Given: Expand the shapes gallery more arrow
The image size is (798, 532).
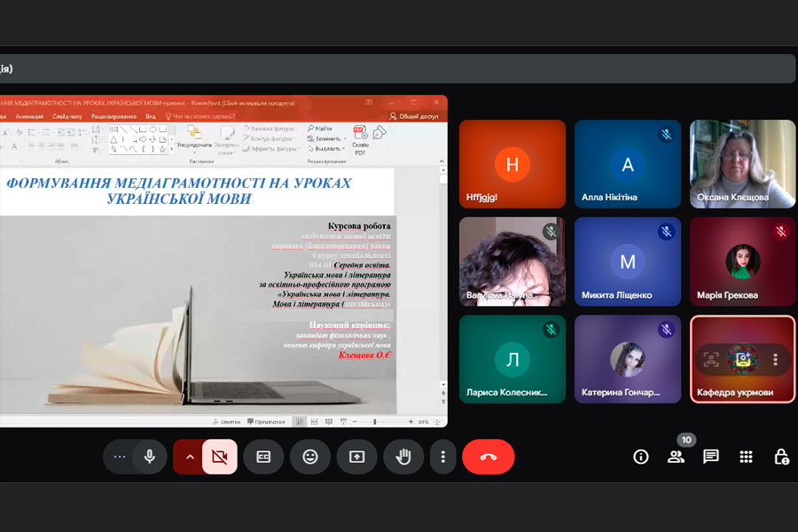Looking at the screenshot, I should (171, 149).
